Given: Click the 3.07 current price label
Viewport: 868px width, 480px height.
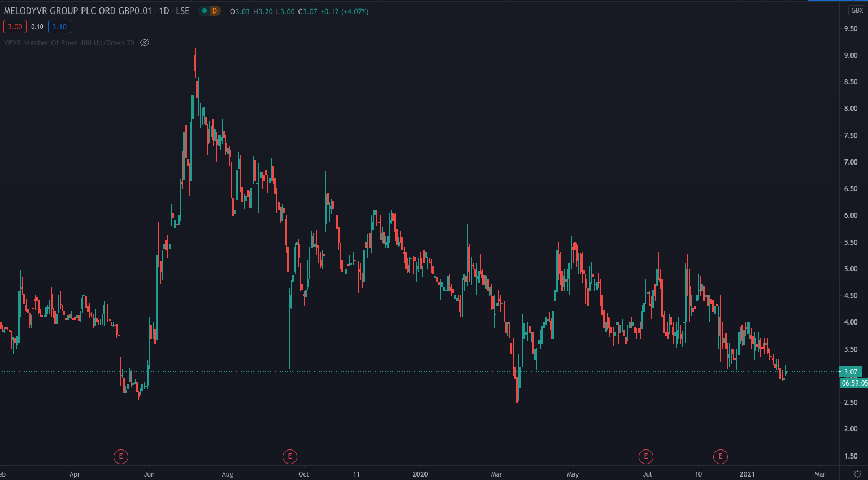Looking at the screenshot, I should (850, 372).
